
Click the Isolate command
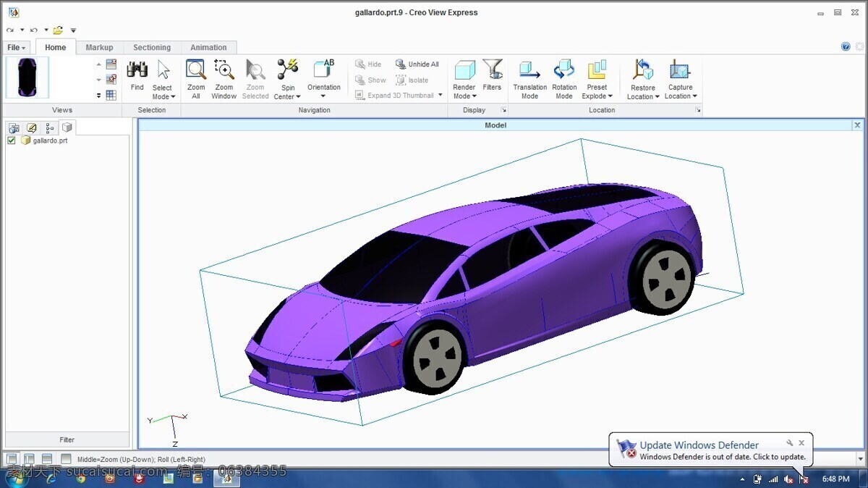[x=412, y=80]
